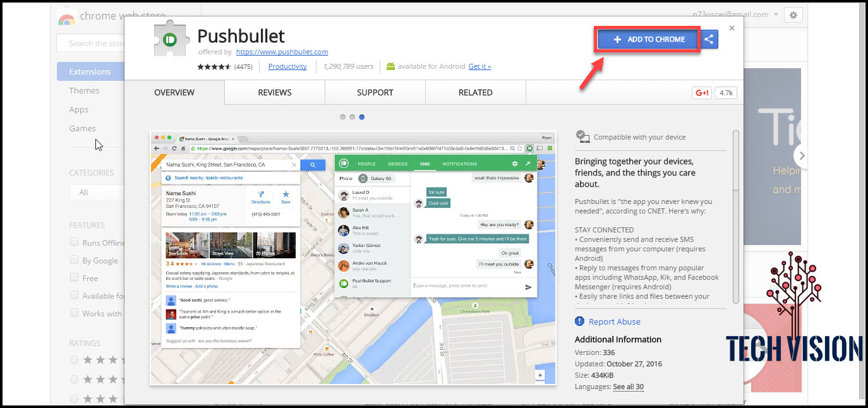Viewport: 868px width, 408px height.
Task: Click the 1,290,789 users text
Action: point(348,66)
